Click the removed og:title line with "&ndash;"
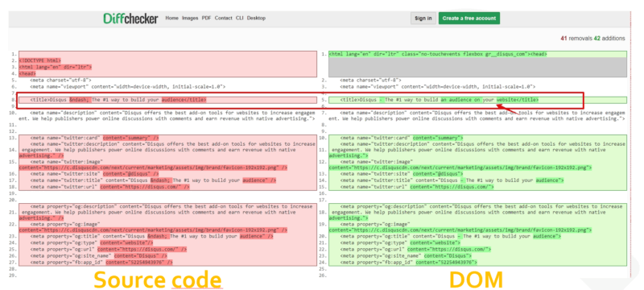Image resolution: width=644 pixels, height=290 pixels. 151,237
